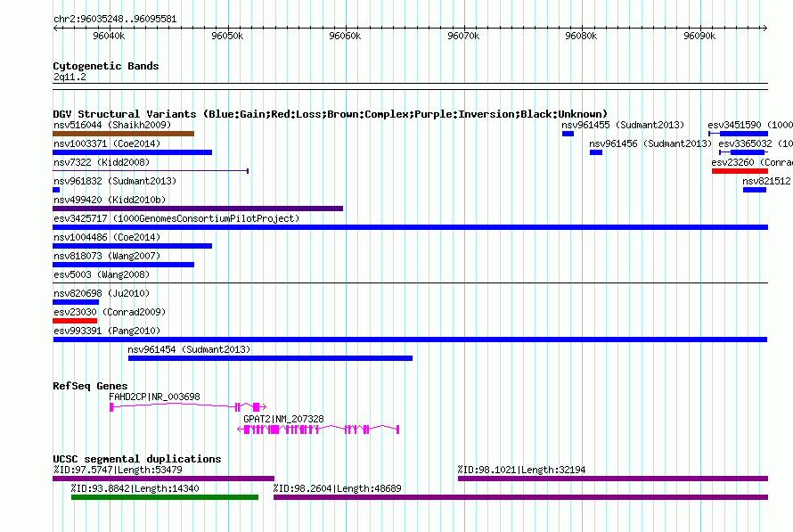Open esv23030 (Conrad2009) variant
Viewport: 793px width, 532px height.
(x=110, y=312)
